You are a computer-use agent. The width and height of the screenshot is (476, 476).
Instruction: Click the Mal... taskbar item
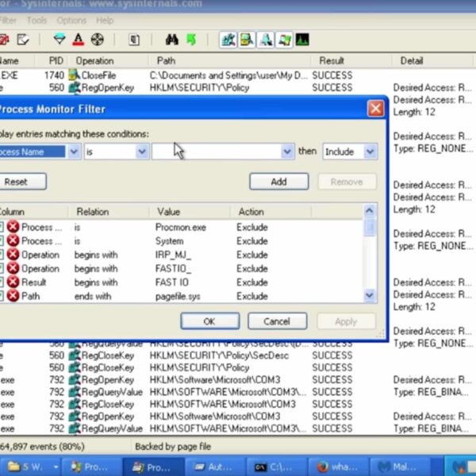click(x=400, y=467)
